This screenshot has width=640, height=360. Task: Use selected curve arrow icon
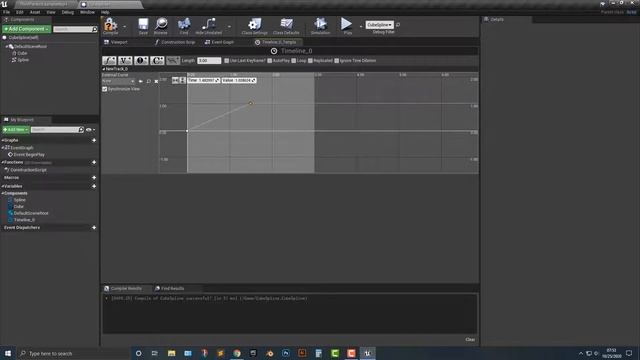[x=141, y=81]
